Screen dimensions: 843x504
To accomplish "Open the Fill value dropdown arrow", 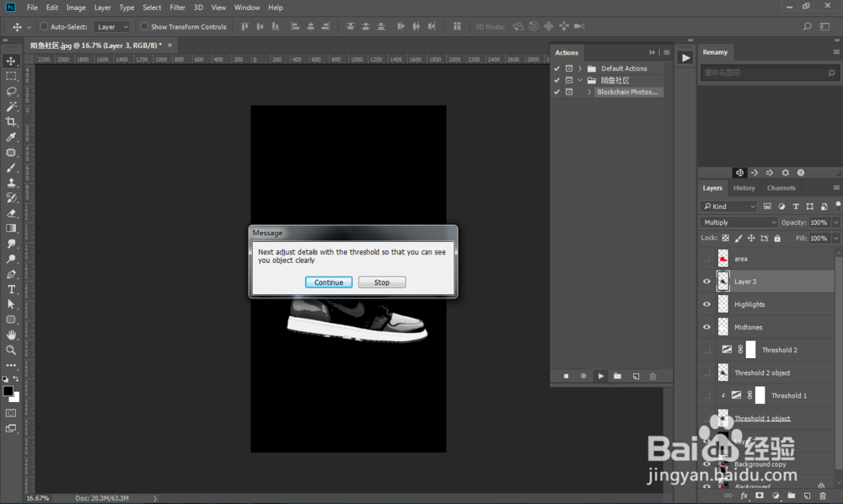I will 836,238.
